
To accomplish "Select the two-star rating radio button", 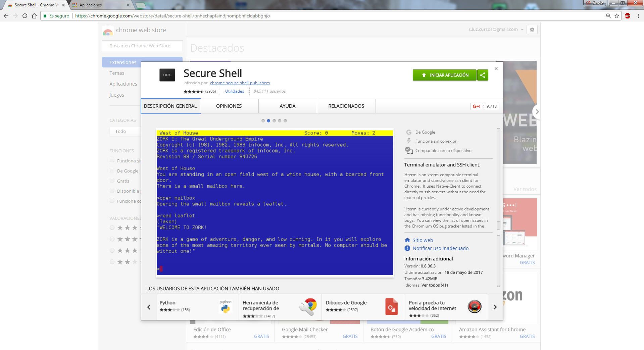I will 112,262.
